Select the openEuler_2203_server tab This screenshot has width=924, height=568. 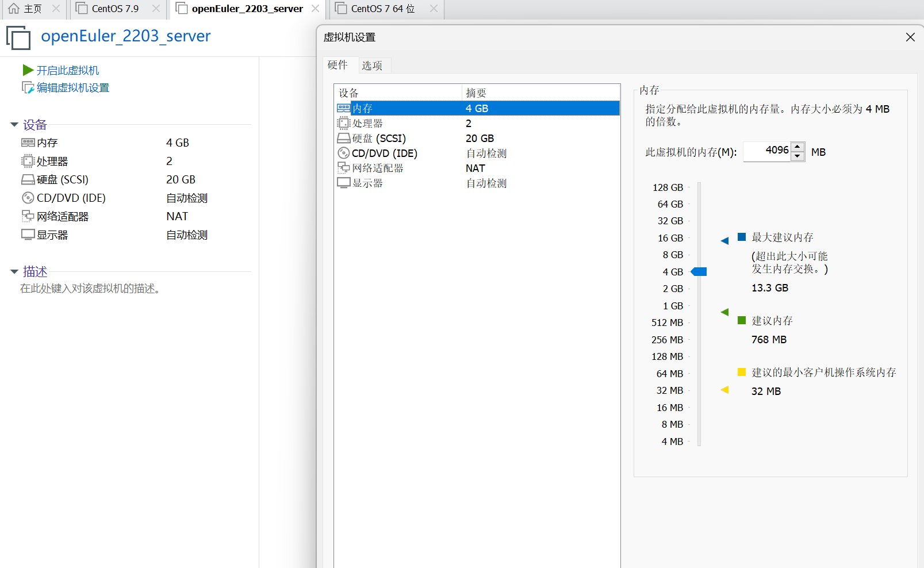click(247, 9)
